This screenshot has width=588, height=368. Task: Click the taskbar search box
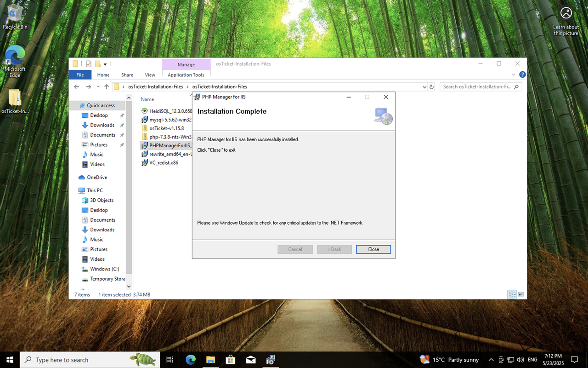click(x=90, y=360)
